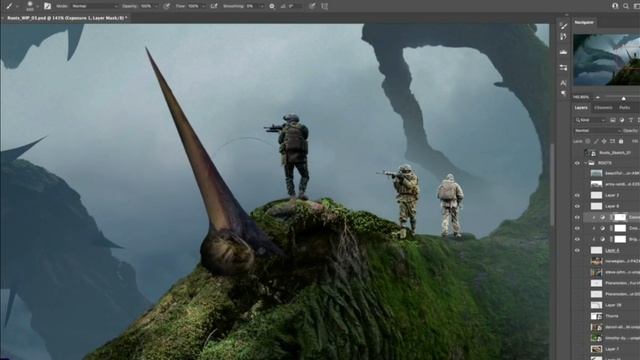Lock artboard nesting icon

click(612, 141)
